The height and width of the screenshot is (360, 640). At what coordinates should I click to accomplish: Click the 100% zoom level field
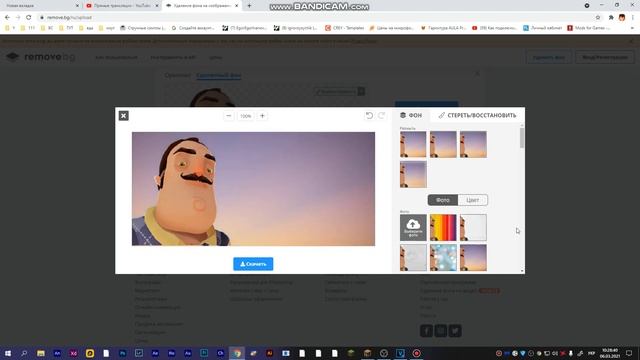245,116
